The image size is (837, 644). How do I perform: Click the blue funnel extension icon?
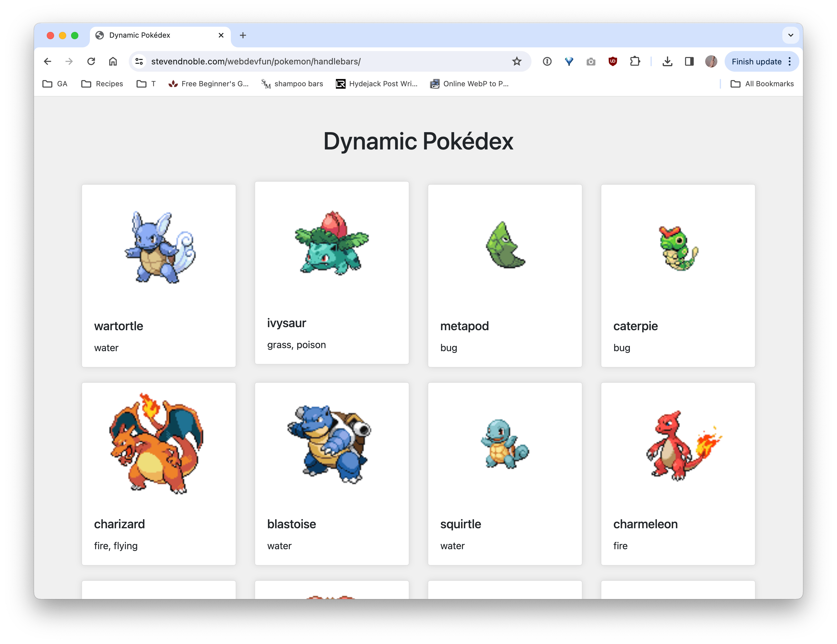click(x=569, y=61)
